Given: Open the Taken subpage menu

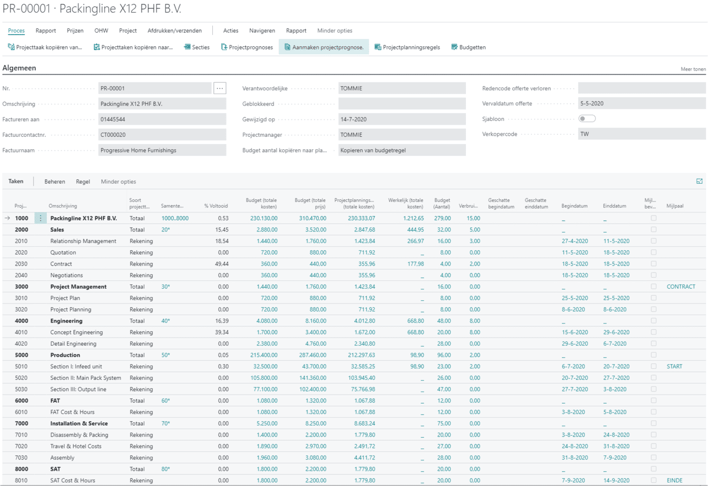Looking at the screenshot, I should [x=16, y=181].
